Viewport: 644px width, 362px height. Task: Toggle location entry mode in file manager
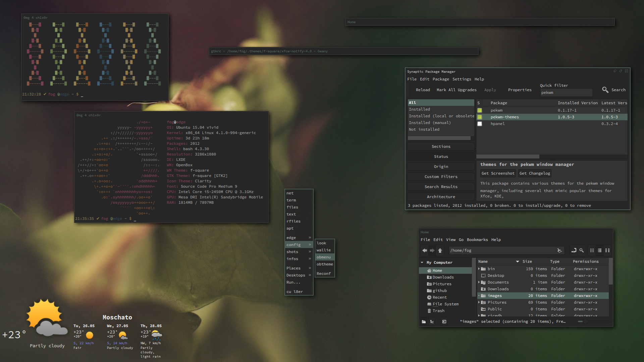pos(574,250)
